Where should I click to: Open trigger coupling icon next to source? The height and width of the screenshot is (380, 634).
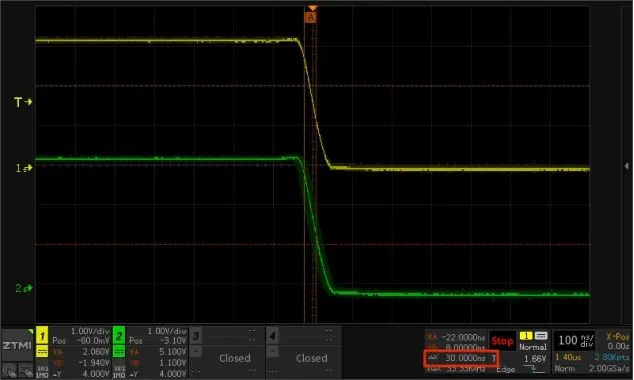541,336
